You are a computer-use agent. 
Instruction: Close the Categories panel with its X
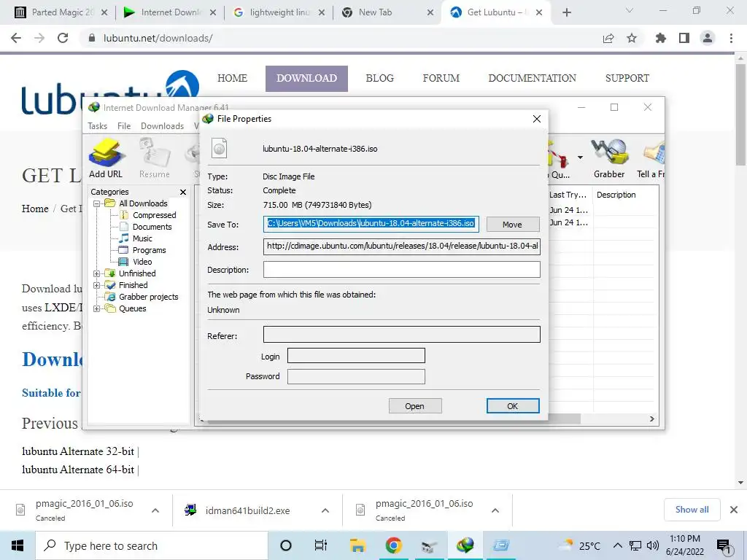click(183, 192)
